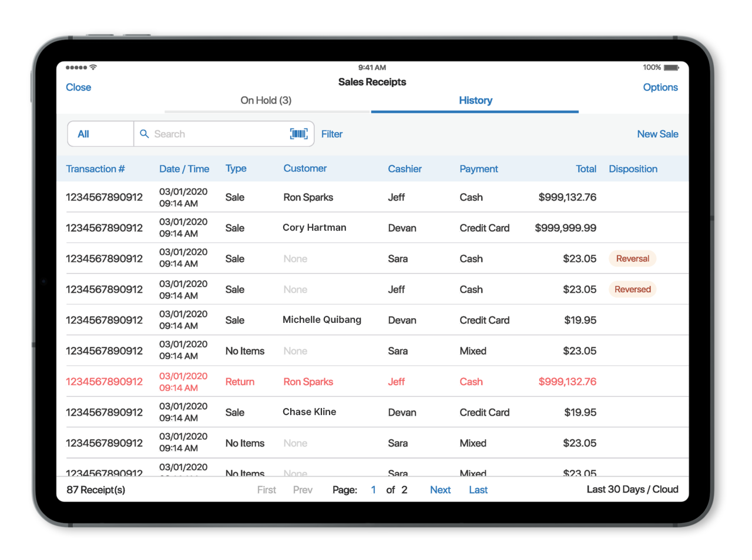Open the Options menu
This screenshot has width=752, height=560.
(x=660, y=87)
